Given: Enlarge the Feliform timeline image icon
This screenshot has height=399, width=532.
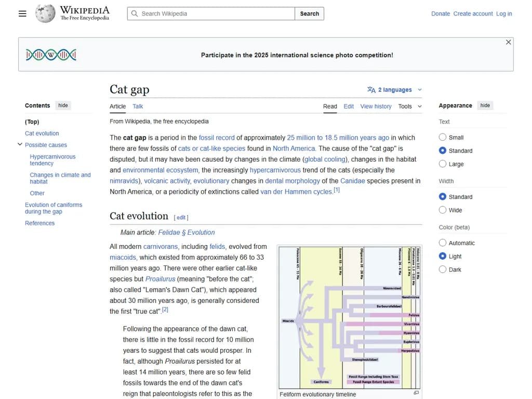Looking at the screenshot, I should pyautogui.click(x=416, y=393).
